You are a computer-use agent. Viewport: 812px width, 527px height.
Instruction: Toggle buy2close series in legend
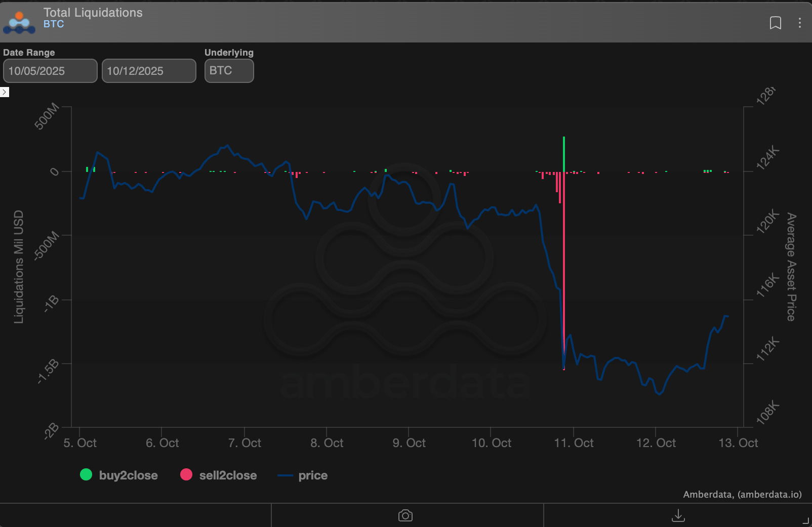click(x=119, y=475)
